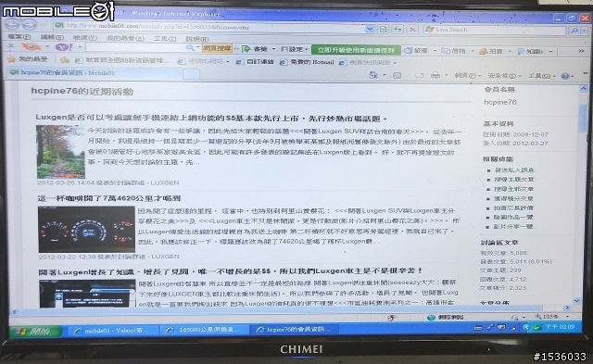Click the 發送私人訊息 sidebar link

[514, 170]
